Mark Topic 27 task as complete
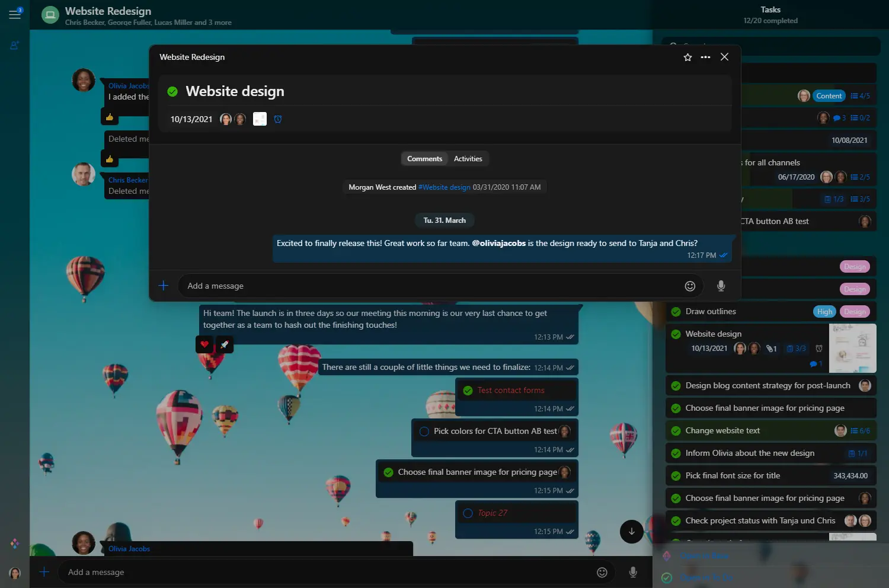This screenshot has height=588, width=889. [x=468, y=513]
